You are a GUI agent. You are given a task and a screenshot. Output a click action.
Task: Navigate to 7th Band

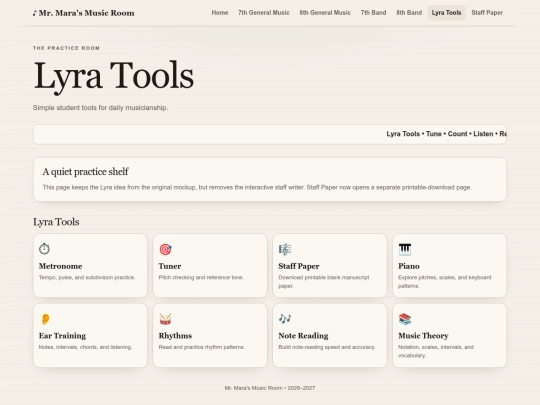[x=373, y=13]
